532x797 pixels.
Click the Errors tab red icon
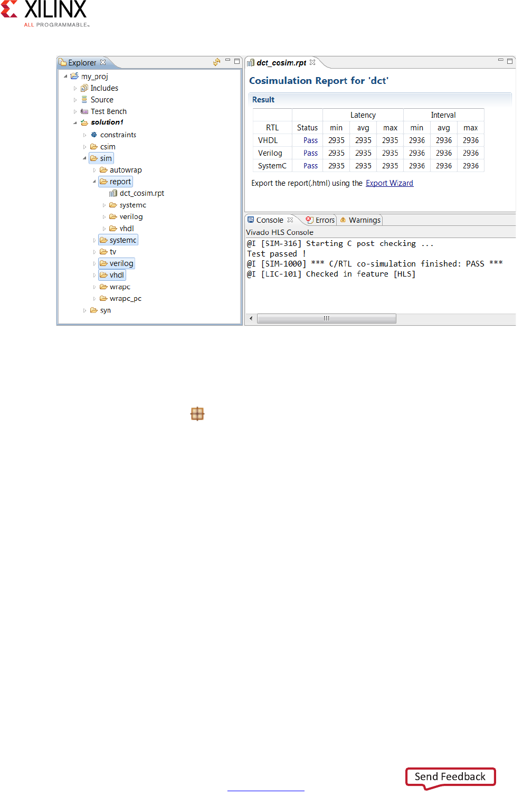click(x=310, y=220)
